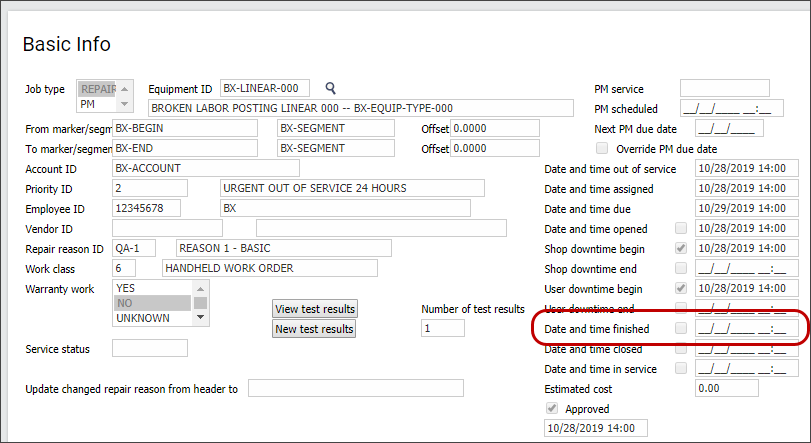The image size is (811, 443).
Task: Focus the Service status field
Action: (x=149, y=348)
